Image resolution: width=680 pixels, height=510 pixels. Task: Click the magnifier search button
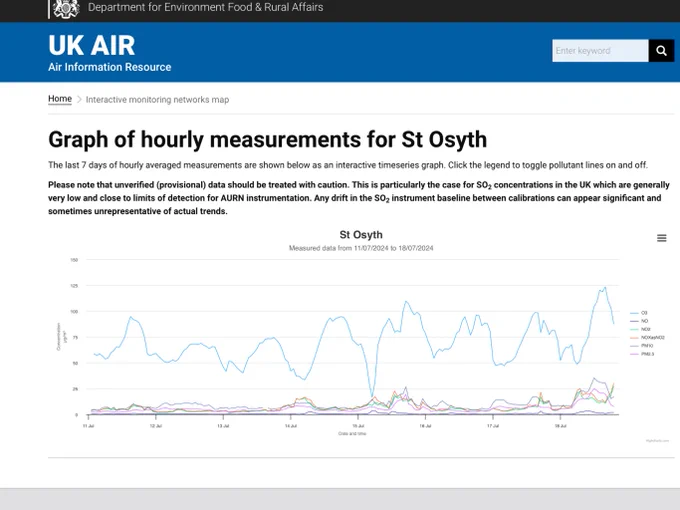tap(661, 51)
